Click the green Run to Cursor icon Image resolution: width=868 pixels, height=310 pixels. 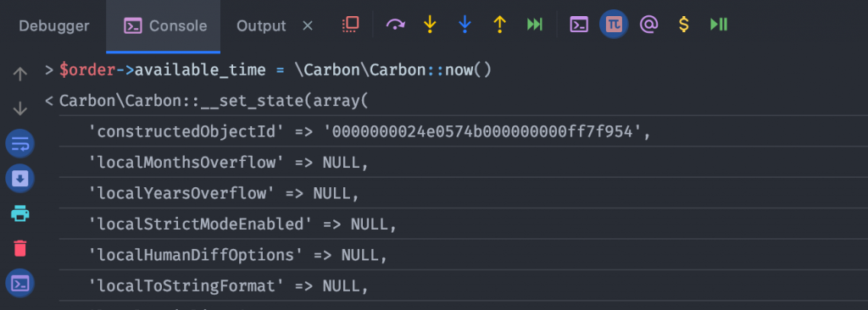click(x=535, y=25)
